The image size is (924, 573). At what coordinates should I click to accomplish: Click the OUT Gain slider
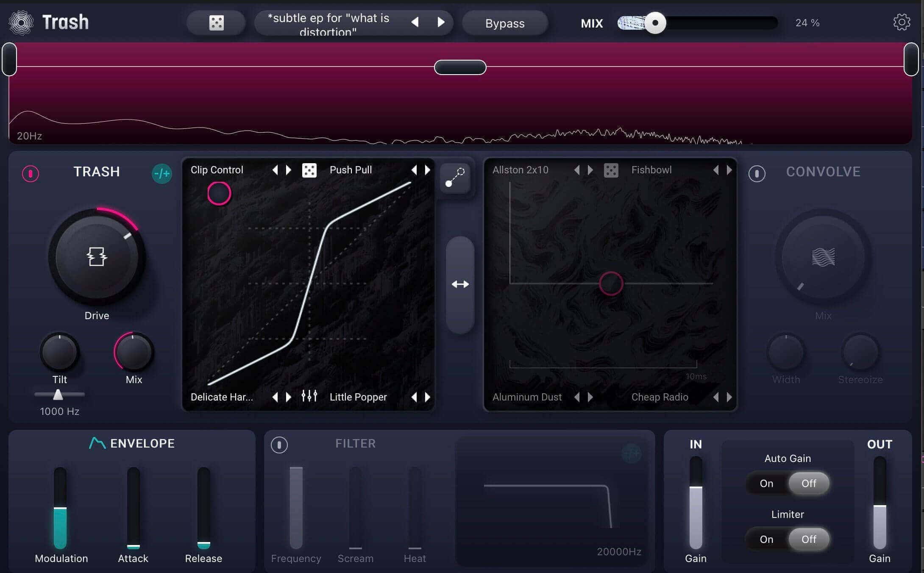(x=879, y=503)
